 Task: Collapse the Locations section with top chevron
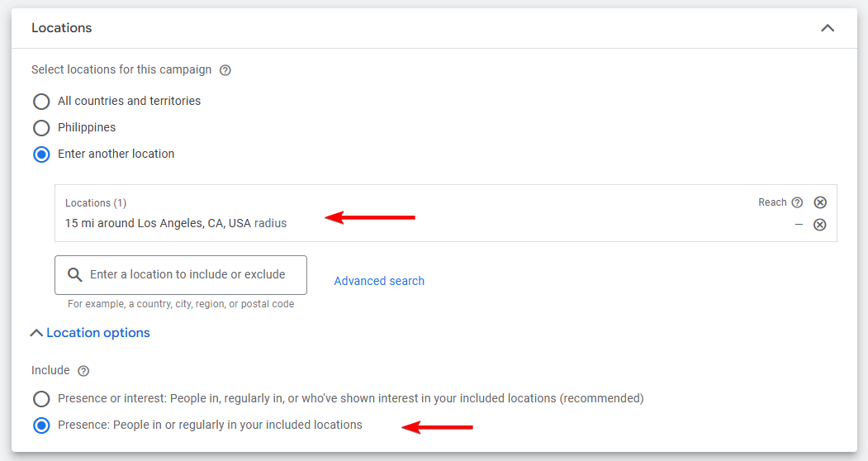827,28
